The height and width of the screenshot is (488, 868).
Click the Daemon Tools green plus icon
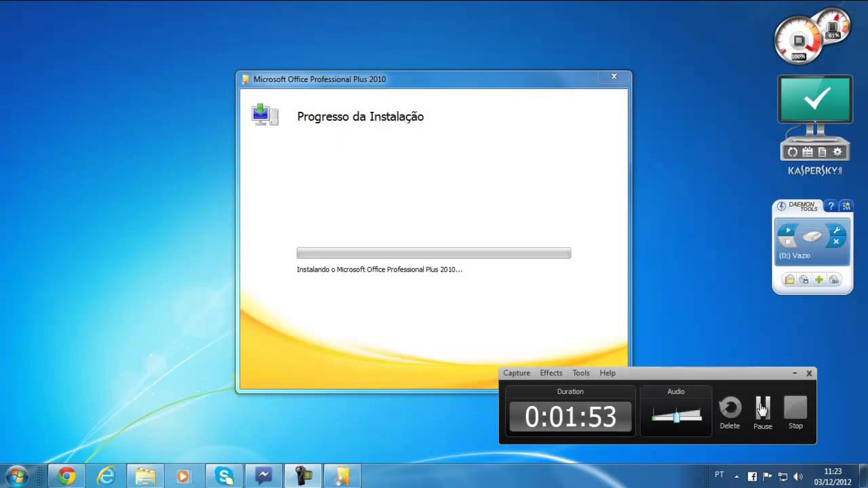819,279
